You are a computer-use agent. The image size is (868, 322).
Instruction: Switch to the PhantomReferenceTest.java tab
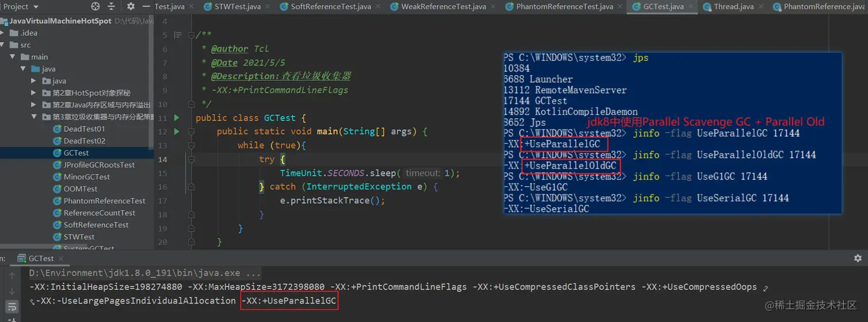[564, 7]
